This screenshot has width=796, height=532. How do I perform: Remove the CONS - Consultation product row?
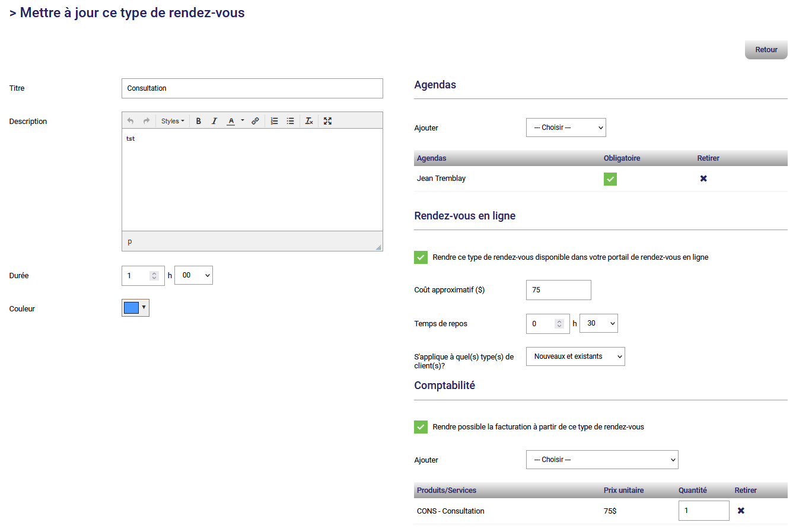741,511
